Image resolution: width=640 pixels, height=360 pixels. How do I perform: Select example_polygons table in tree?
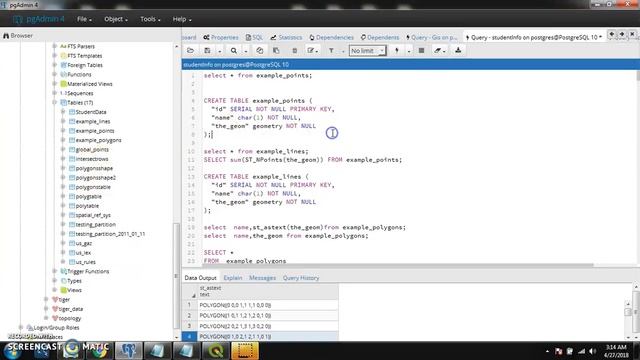pyautogui.click(x=98, y=140)
